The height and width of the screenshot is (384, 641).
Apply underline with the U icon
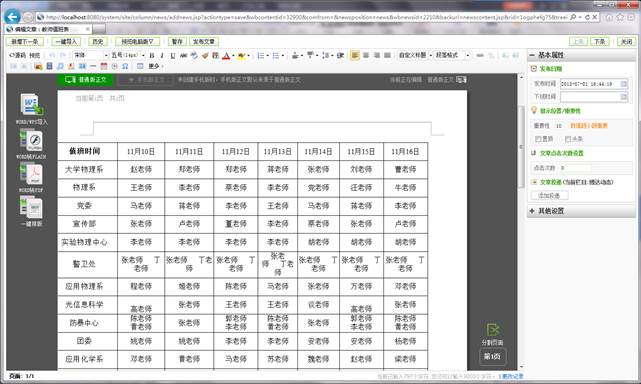tap(173, 55)
